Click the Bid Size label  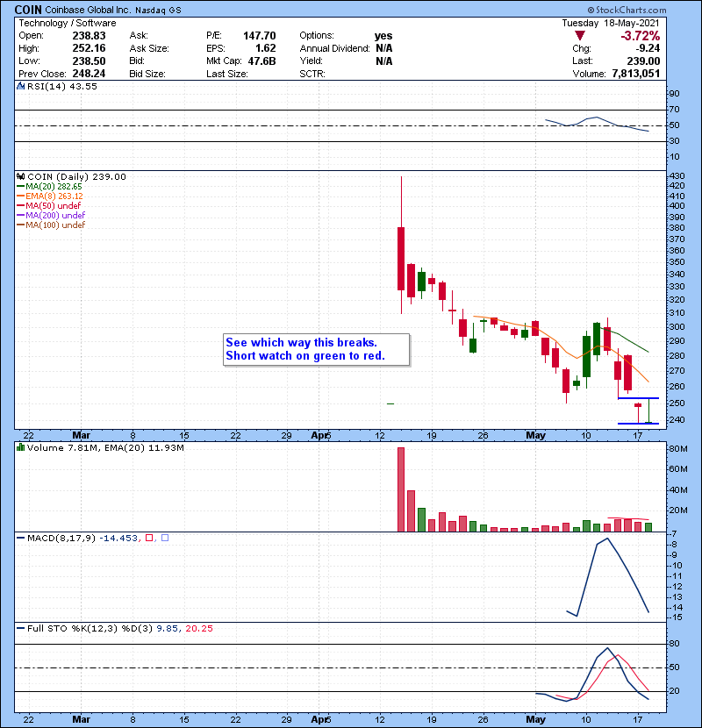(x=147, y=74)
